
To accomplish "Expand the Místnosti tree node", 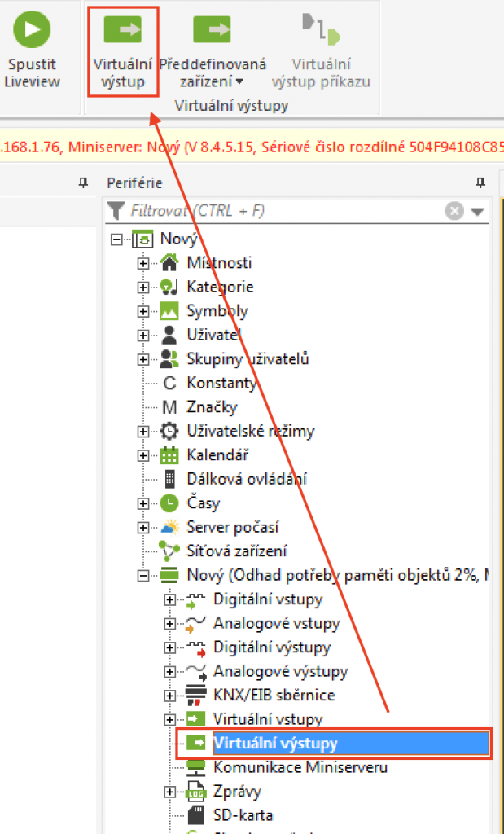I will (143, 263).
